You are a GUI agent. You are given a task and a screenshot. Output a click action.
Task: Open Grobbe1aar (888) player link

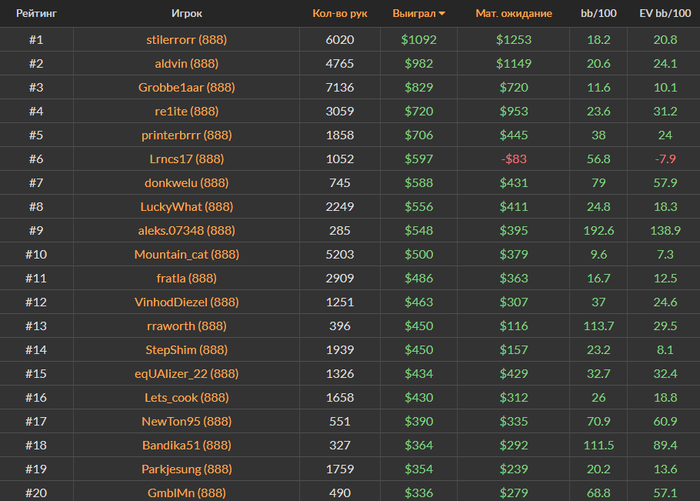click(187, 88)
